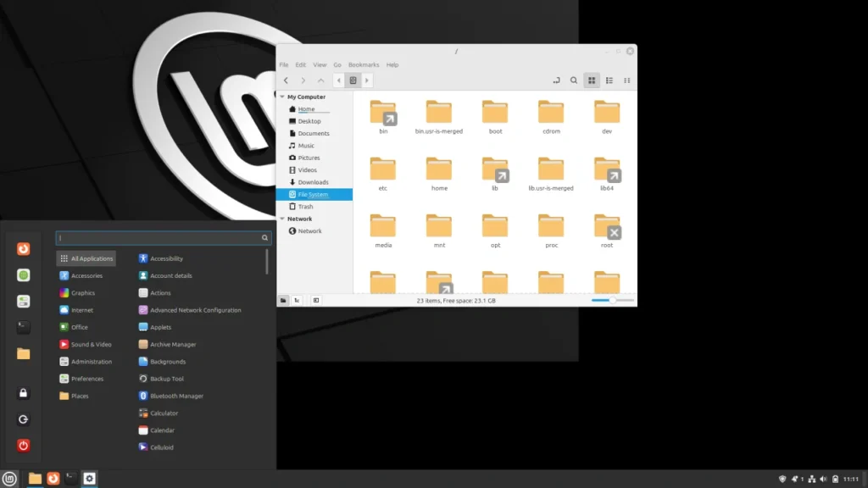This screenshot has width=868, height=488.
Task: Open the volume control in system tray
Action: [823, 480]
